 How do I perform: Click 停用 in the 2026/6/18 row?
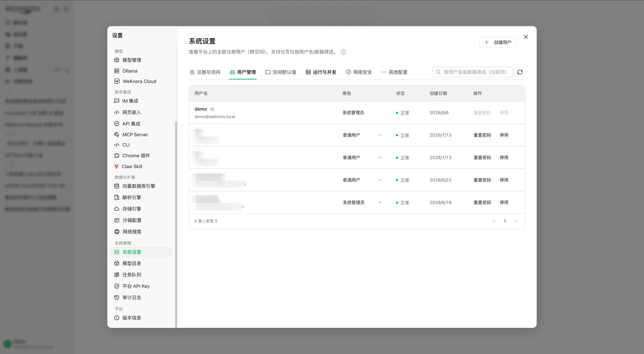point(504,203)
